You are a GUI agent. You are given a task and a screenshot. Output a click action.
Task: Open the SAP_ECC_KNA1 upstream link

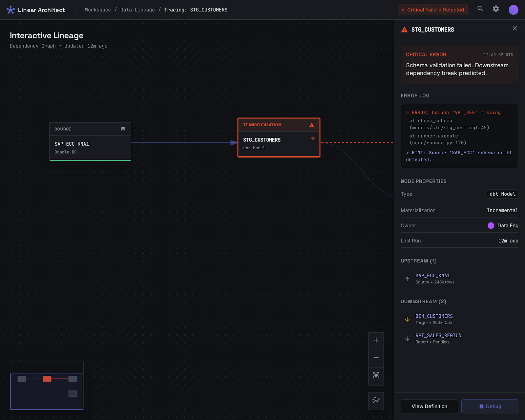(432, 276)
